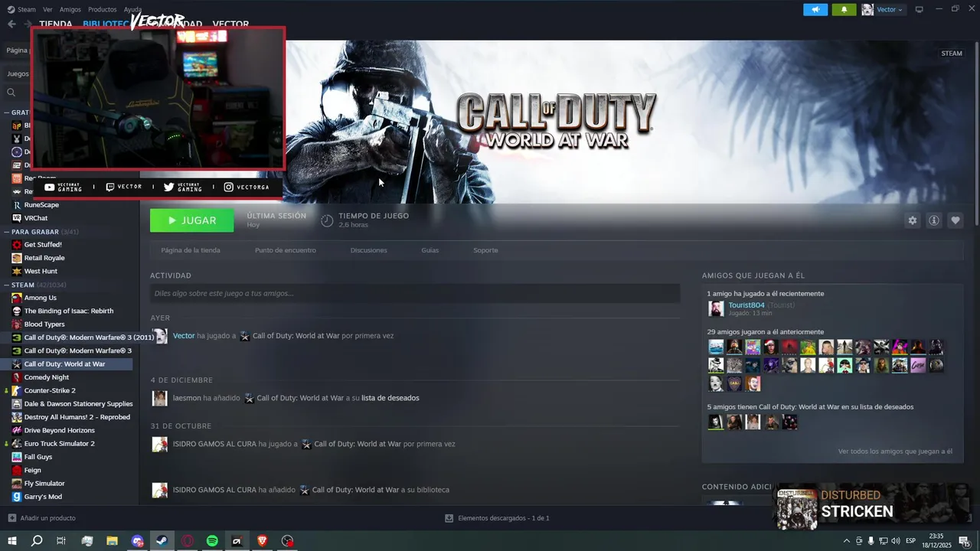Go back with navigation arrow
This screenshot has width=980, height=551.
pyautogui.click(x=11, y=24)
